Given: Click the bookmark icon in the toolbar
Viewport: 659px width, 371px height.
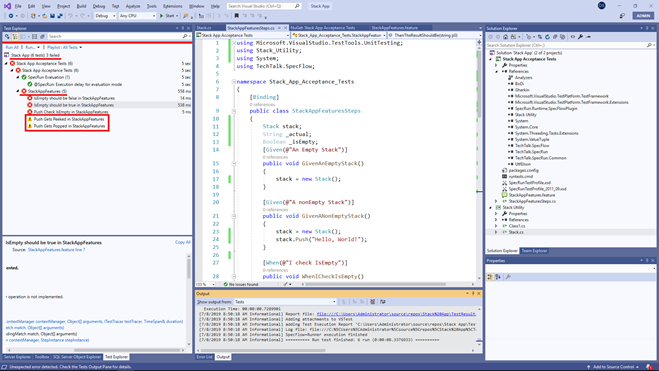Looking at the screenshot, I should [x=237, y=16].
